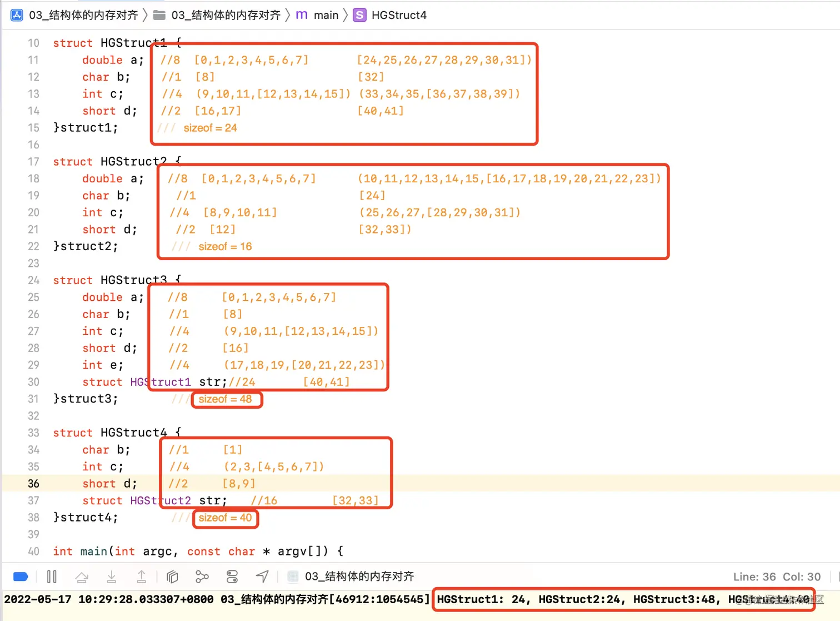Click '}struct4;' on line 38

coord(86,518)
